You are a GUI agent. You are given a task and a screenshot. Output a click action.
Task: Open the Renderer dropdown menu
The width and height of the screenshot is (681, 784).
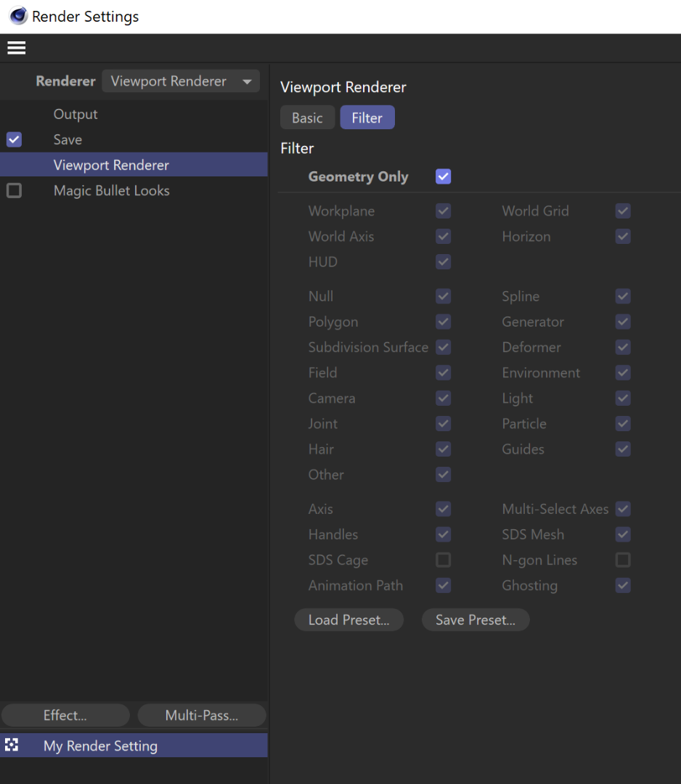[180, 81]
